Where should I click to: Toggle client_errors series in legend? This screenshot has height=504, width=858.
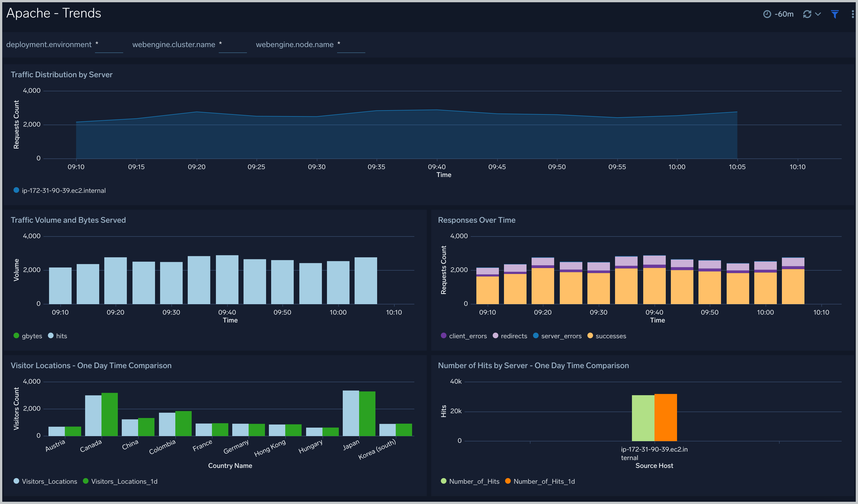464,336
